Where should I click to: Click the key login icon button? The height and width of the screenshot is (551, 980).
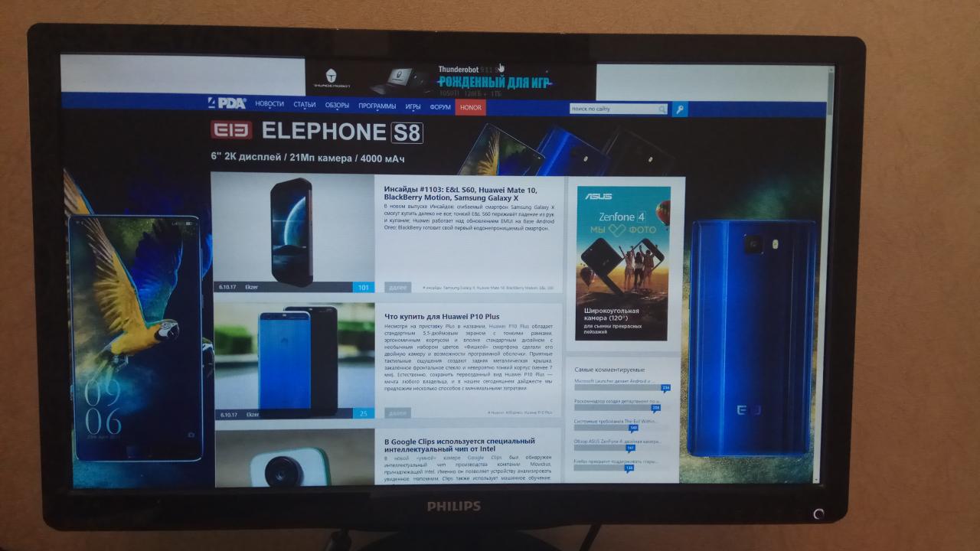(680, 109)
